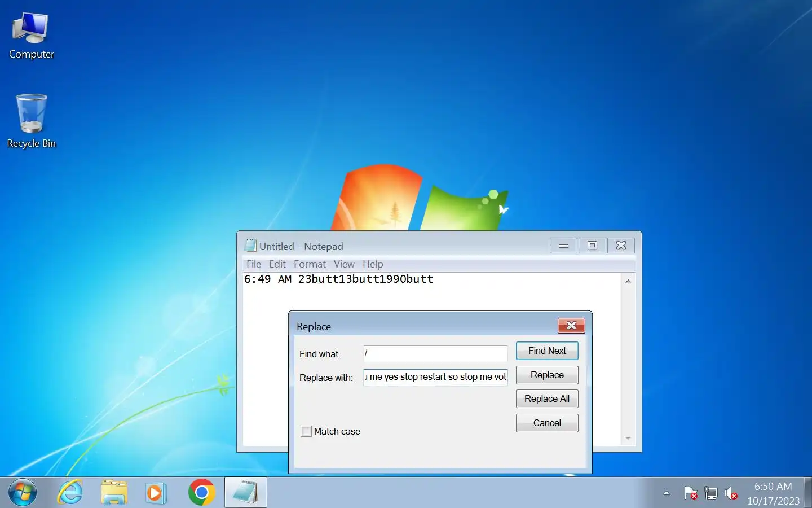812x508 pixels.
Task: Click the Notepad title bar icon
Action: point(250,246)
